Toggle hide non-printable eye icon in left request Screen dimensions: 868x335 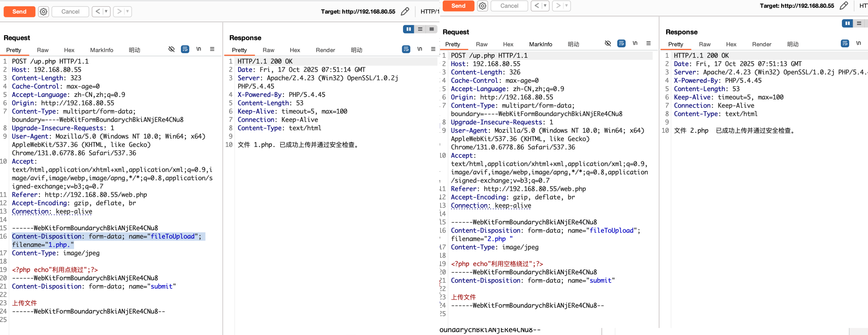(171, 49)
